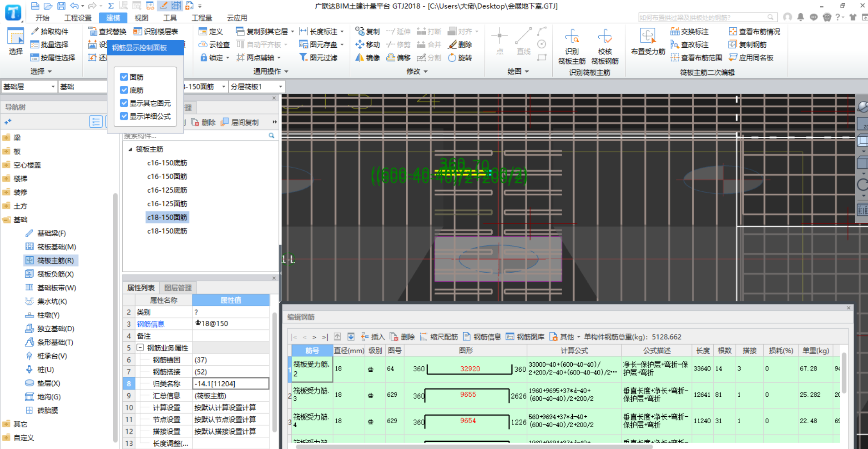Click 缩尺配筋 scaled rebar in editor
This screenshot has width=868, height=449.
[439, 337]
